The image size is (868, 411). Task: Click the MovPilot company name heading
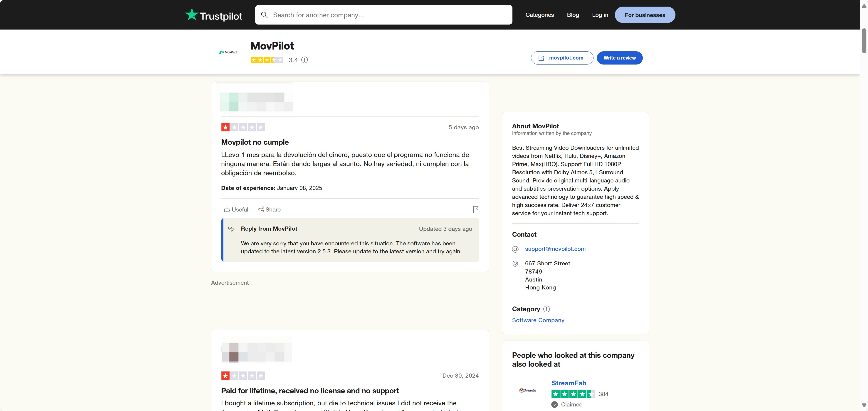click(x=272, y=45)
